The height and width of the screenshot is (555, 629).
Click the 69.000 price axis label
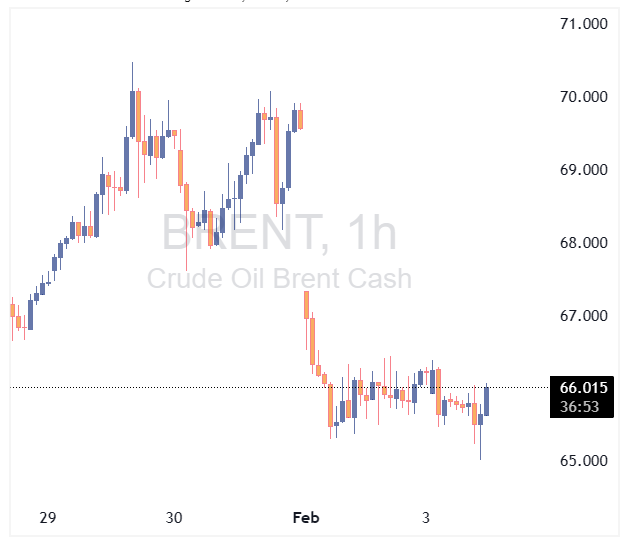click(583, 170)
